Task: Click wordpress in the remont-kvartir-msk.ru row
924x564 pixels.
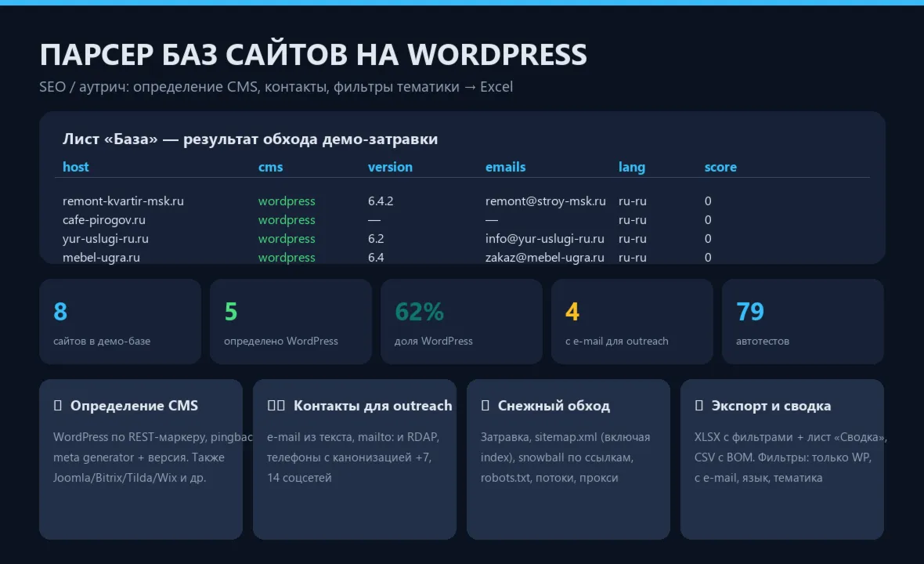Action: 287,201
